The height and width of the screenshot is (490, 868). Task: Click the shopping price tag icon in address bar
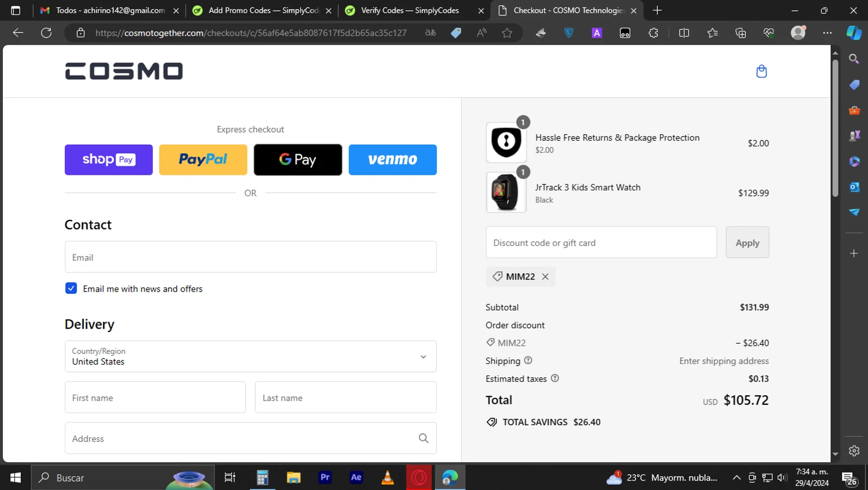click(x=456, y=33)
